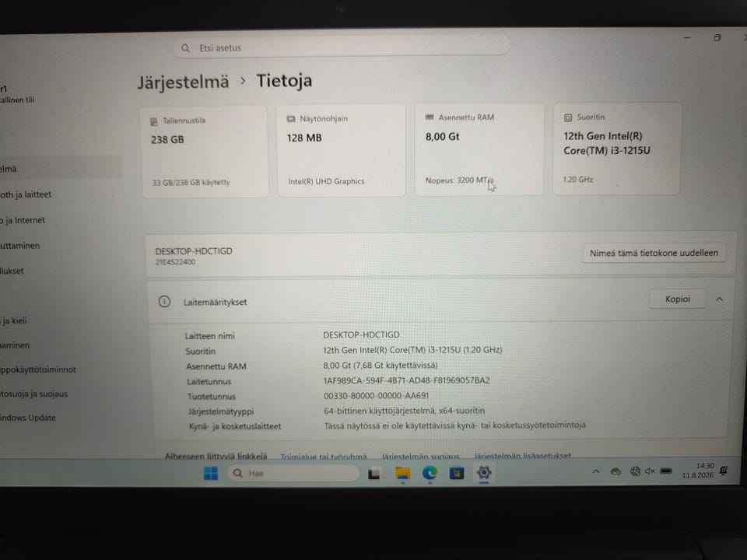The width and height of the screenshot is (747, 560).
Task: Click the Asennettu RAM memory icon
Action: click(x=430, y=117)
